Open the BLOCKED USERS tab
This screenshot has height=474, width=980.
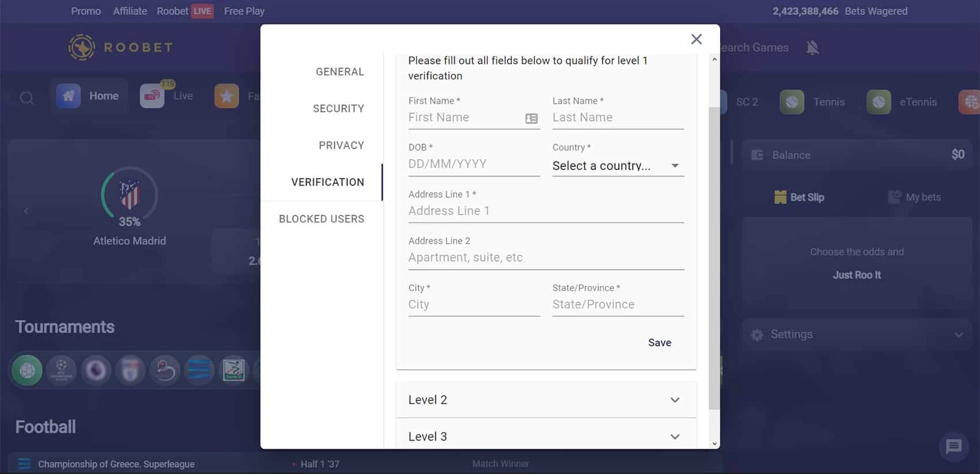click(322, 219)
